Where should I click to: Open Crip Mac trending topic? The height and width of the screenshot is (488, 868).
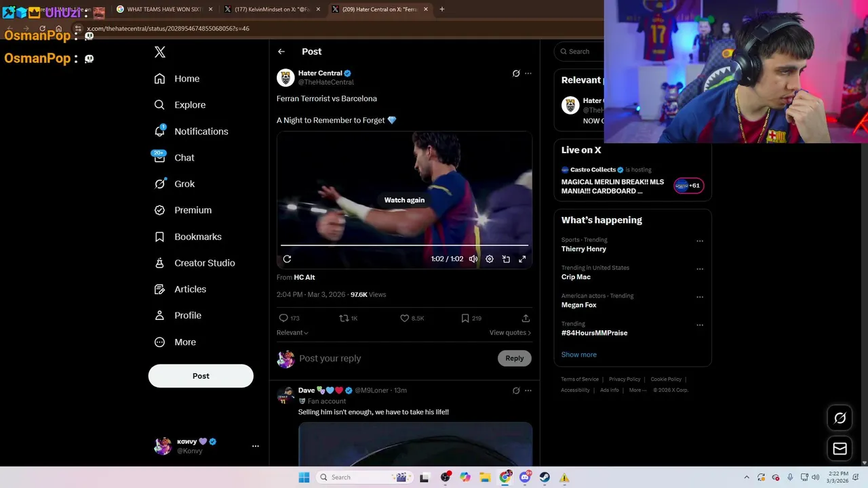(x=576, y=277)
